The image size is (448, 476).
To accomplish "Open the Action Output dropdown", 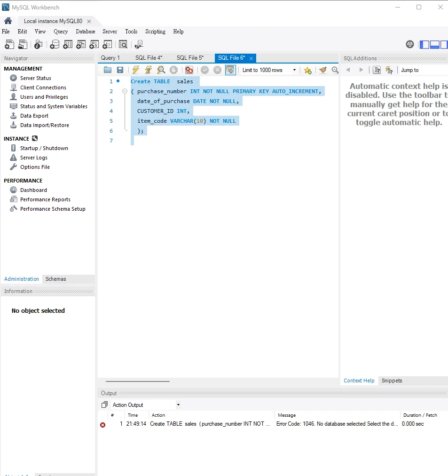I will [x=146, y=405].
